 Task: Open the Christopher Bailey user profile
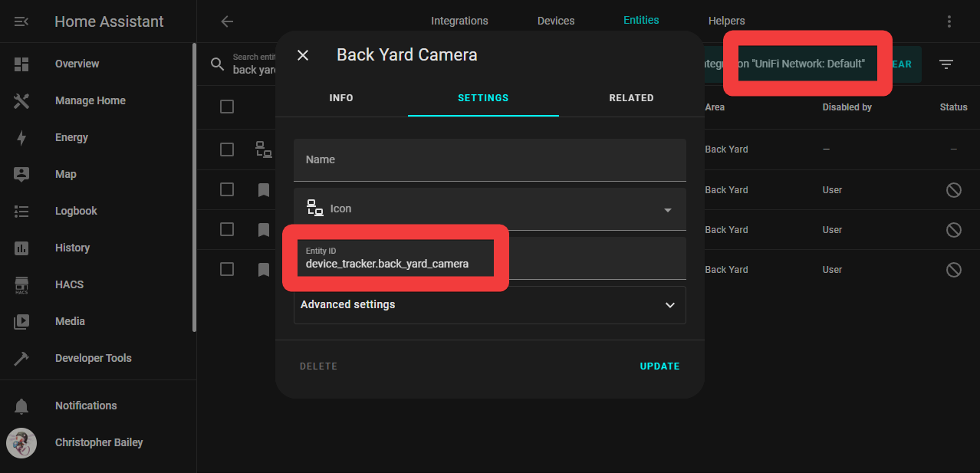pos(98,442)
